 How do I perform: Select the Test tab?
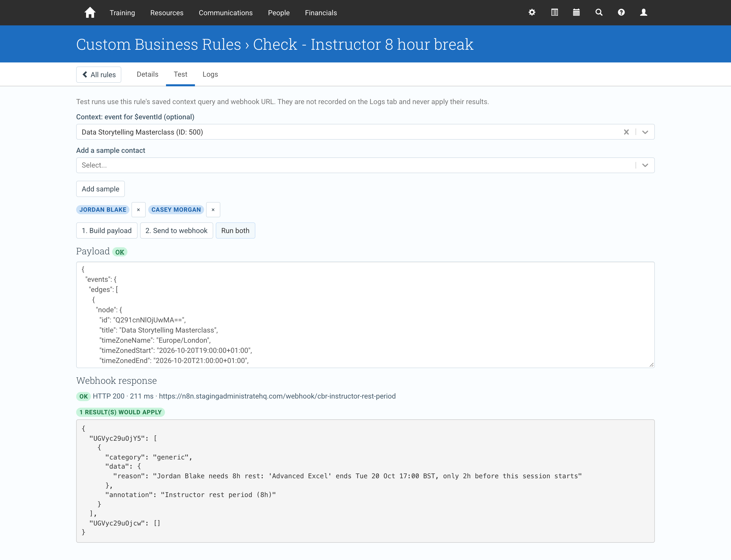click(180, 74)
